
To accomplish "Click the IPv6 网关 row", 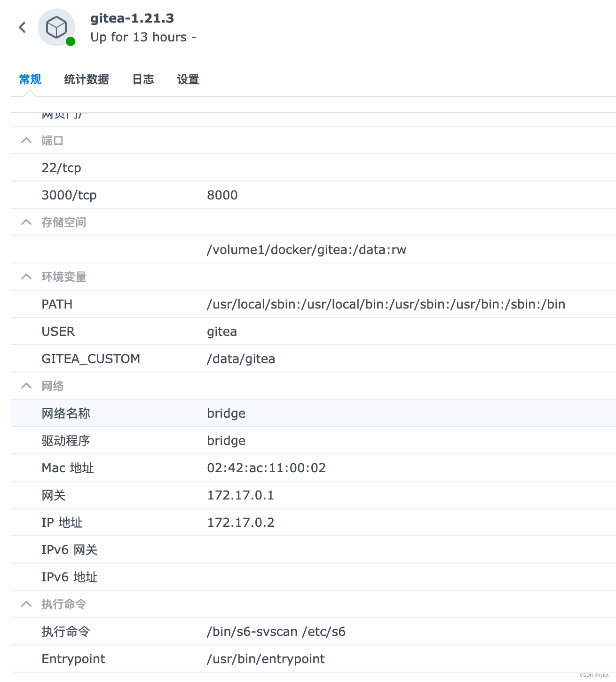I will pyautogui.click(x=314, y=550).
